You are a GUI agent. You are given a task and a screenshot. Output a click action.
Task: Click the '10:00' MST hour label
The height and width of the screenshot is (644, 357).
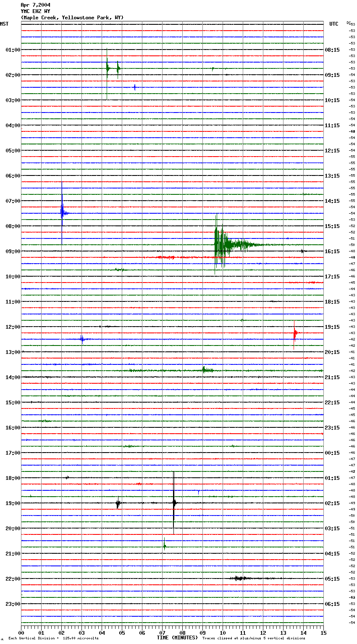pos(13,277)
